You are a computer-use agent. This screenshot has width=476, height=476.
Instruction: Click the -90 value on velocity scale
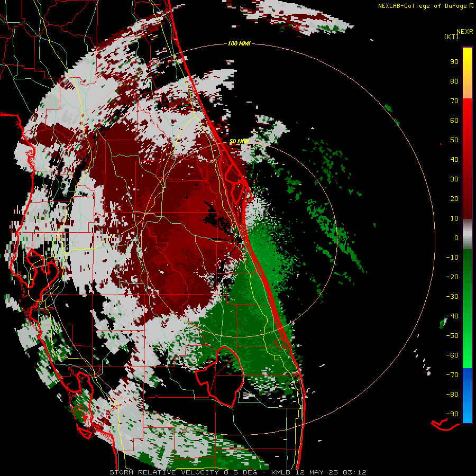tap(452, 414)
